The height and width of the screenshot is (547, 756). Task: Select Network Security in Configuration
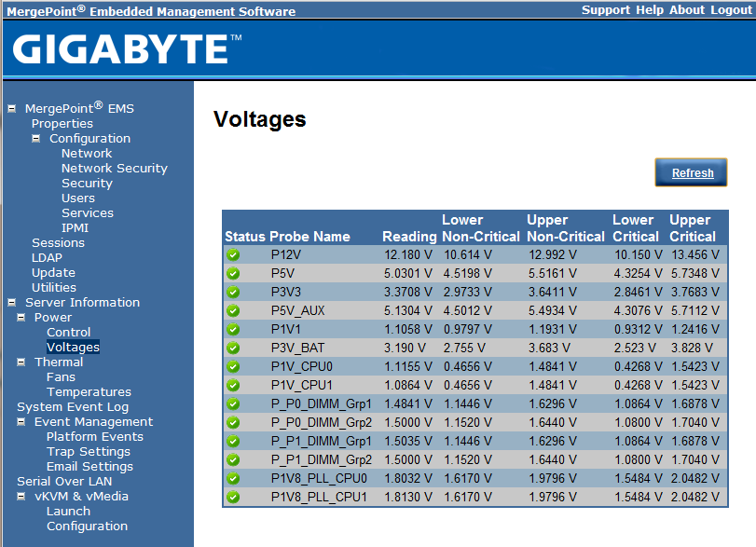pos(115,168)
